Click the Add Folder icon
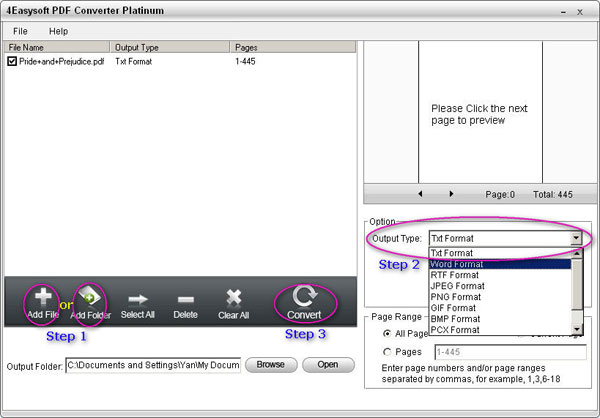This screenshot has height=418, width=600. pos(90,297)
